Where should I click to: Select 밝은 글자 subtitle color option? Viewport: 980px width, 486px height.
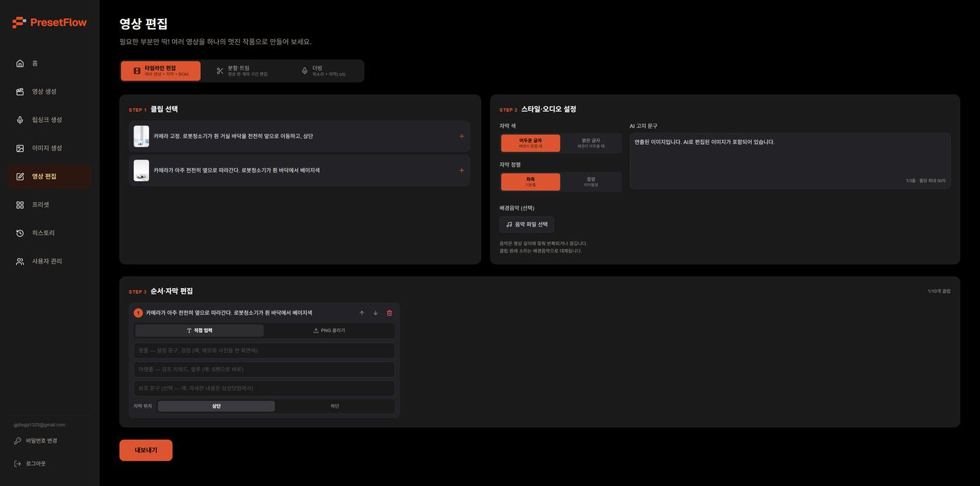pyautogui.click(x=591, y=143)
